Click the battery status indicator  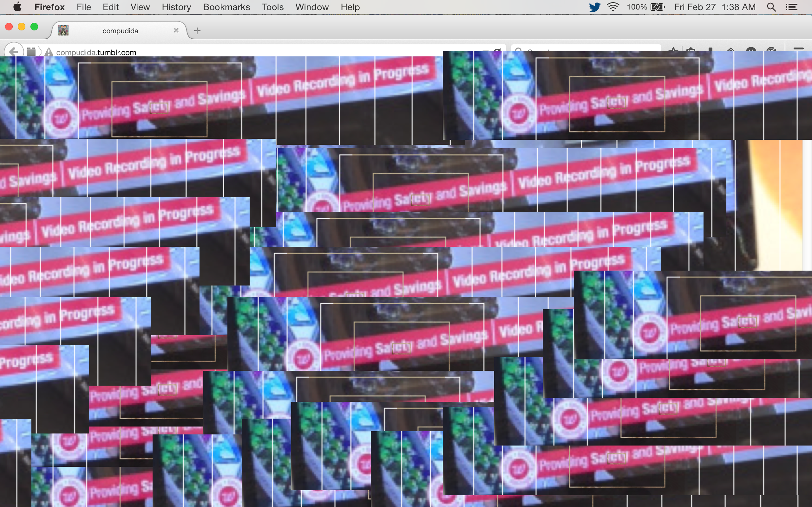(x=657, y=7)
